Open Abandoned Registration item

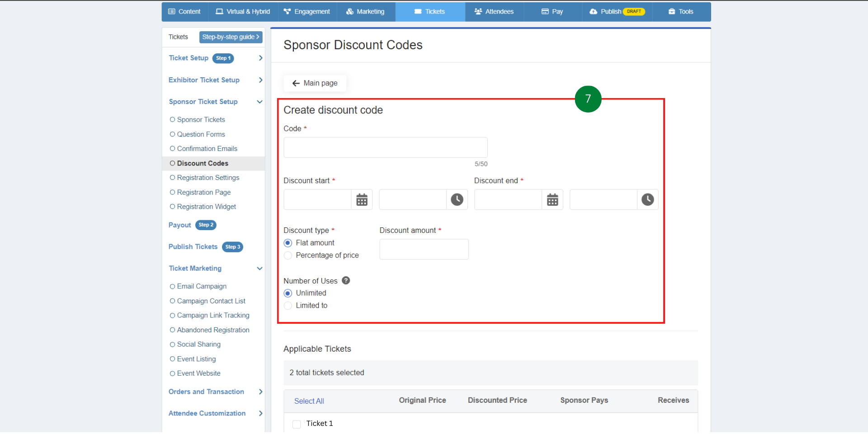click(x=213, y=330)
